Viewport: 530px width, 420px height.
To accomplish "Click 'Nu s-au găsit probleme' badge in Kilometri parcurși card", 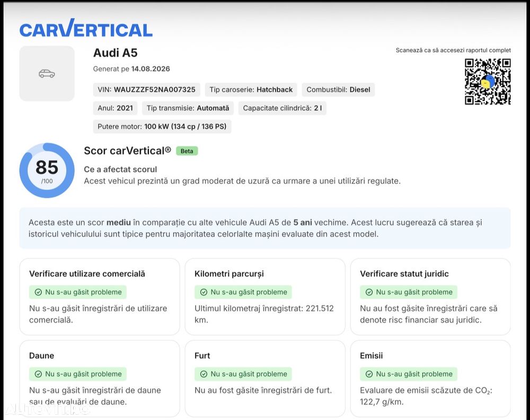I will tap(243, 292).
